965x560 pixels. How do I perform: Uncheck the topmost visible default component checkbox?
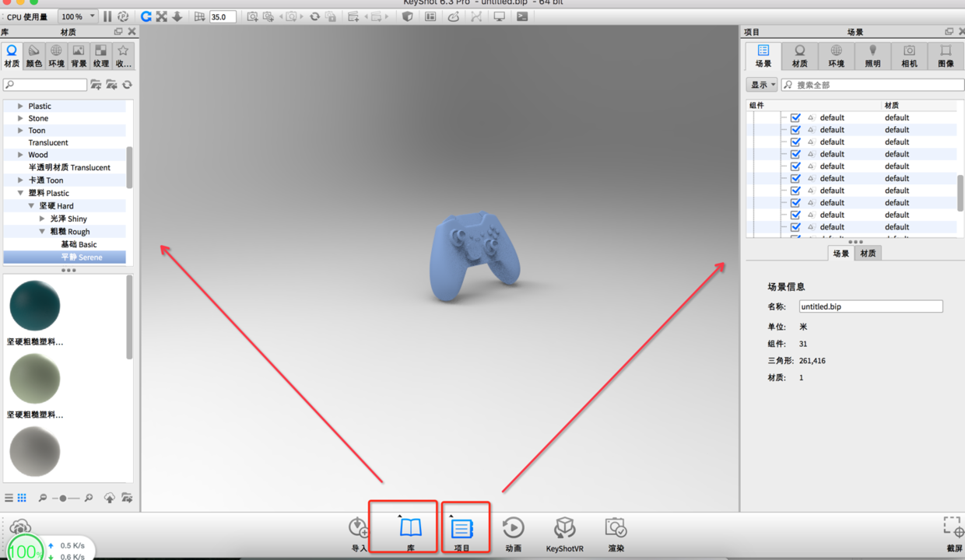tap(795, 117)
